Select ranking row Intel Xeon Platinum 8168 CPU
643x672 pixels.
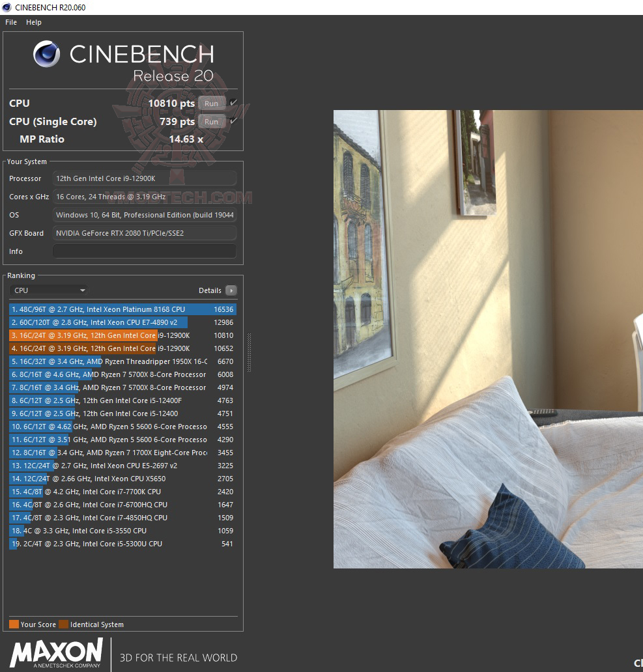pyautogui.click(x=122, y=309)
